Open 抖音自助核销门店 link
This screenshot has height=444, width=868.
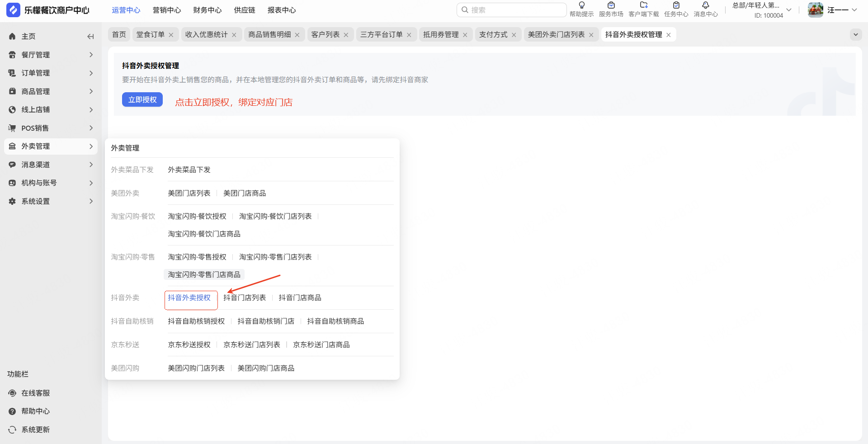click(266, 321)
